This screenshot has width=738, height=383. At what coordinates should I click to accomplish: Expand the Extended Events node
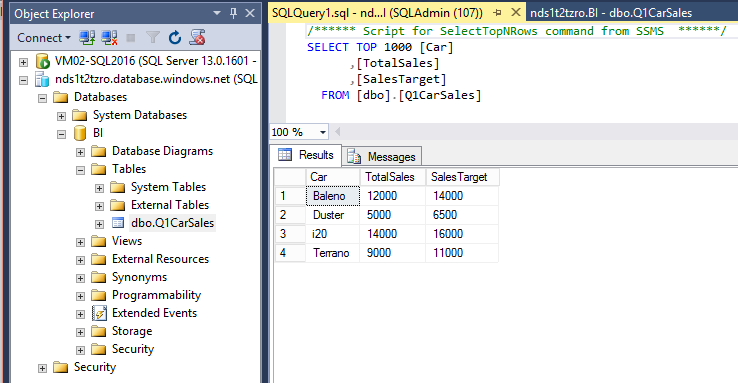[80, 314]
